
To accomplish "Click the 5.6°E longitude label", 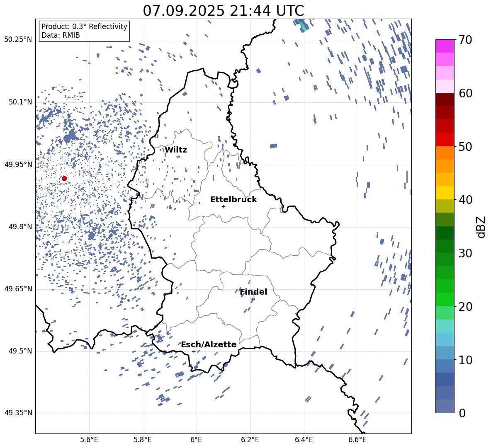I will pos(89,440).
